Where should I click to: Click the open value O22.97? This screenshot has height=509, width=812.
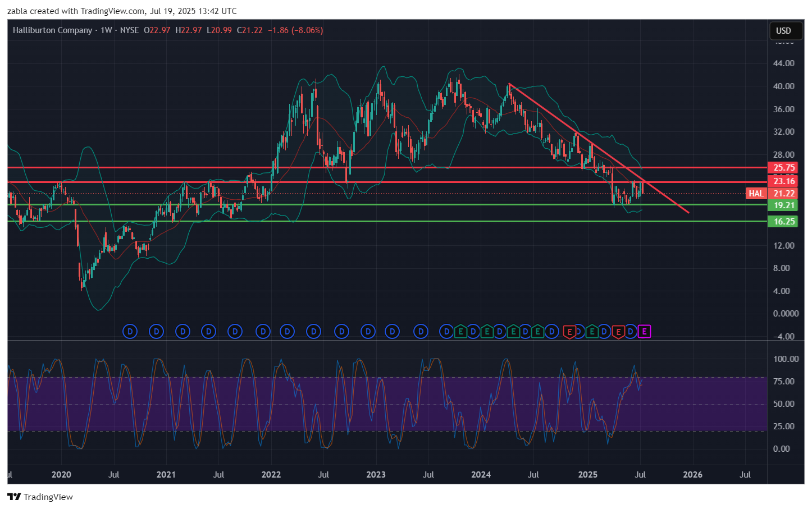pos(157,30)
